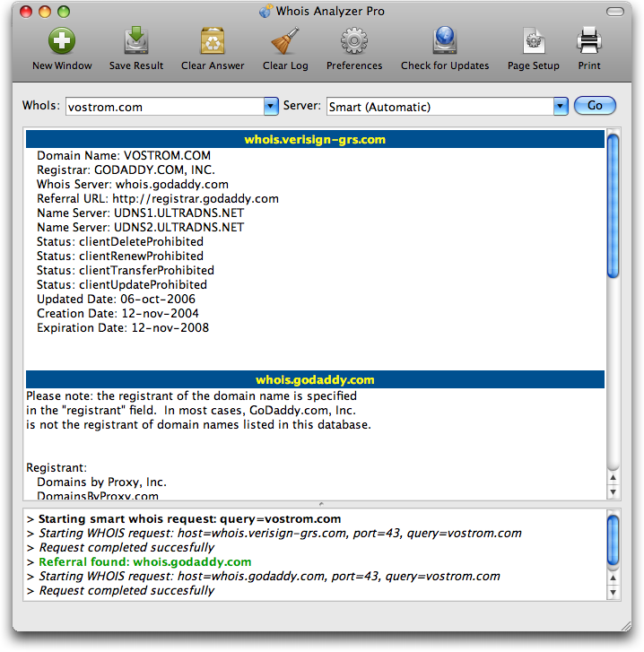
Task: Click the Go button
Action: (x=595, y=106)
